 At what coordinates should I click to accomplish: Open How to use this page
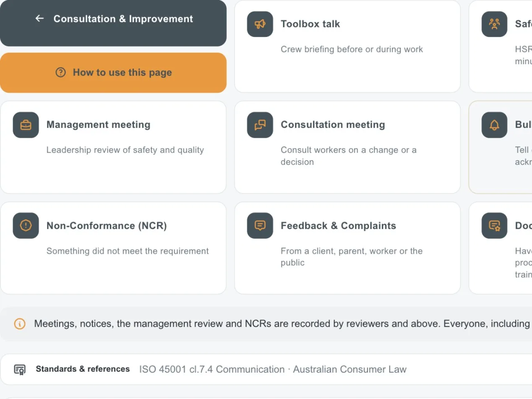113,73
